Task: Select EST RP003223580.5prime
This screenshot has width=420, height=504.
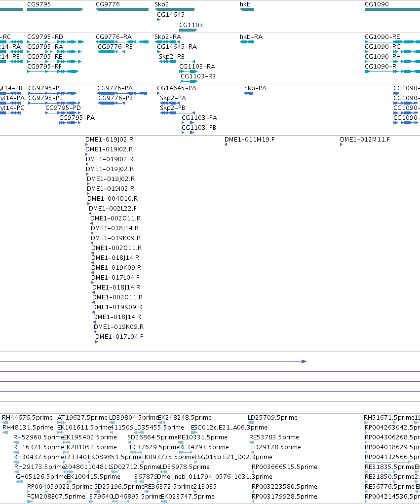Action: 284,487
